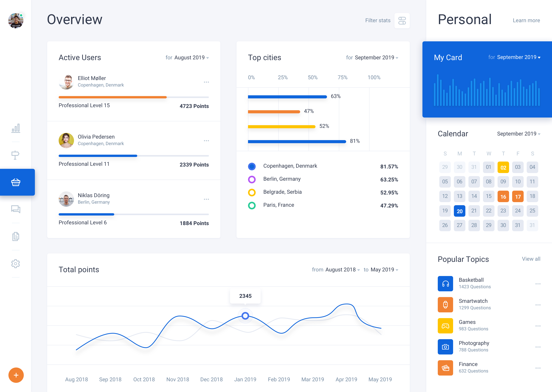Select the shopping basket sidebar icon

(x=16, y=182)
